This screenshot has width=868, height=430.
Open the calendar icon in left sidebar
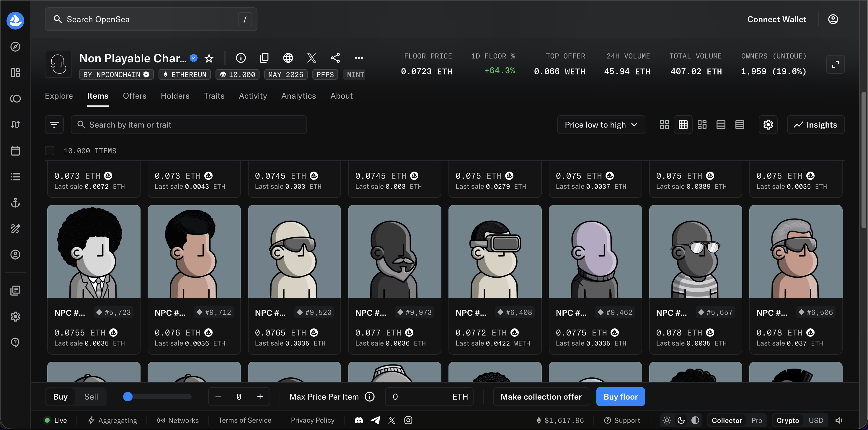point(15,151)
